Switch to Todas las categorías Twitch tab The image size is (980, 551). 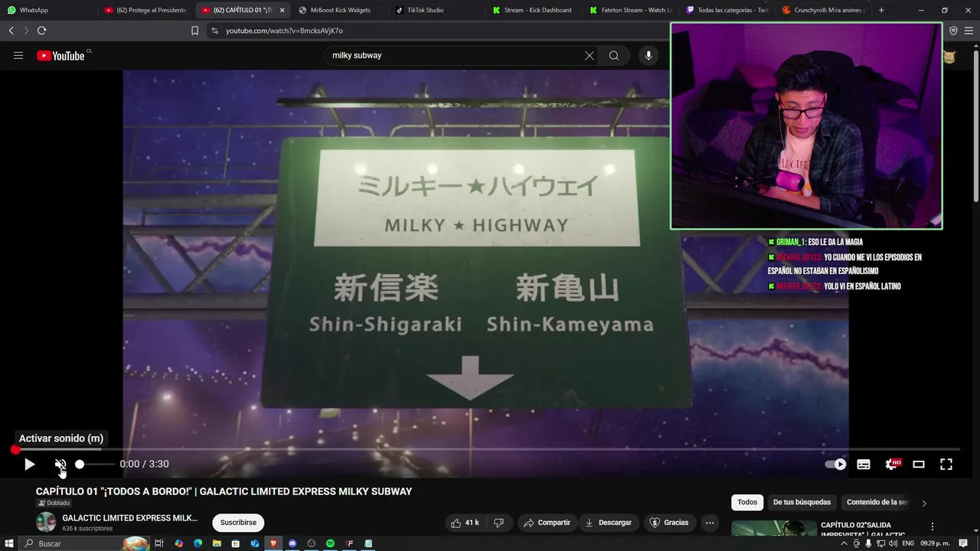pyautogui.click(x=727, y=10)
